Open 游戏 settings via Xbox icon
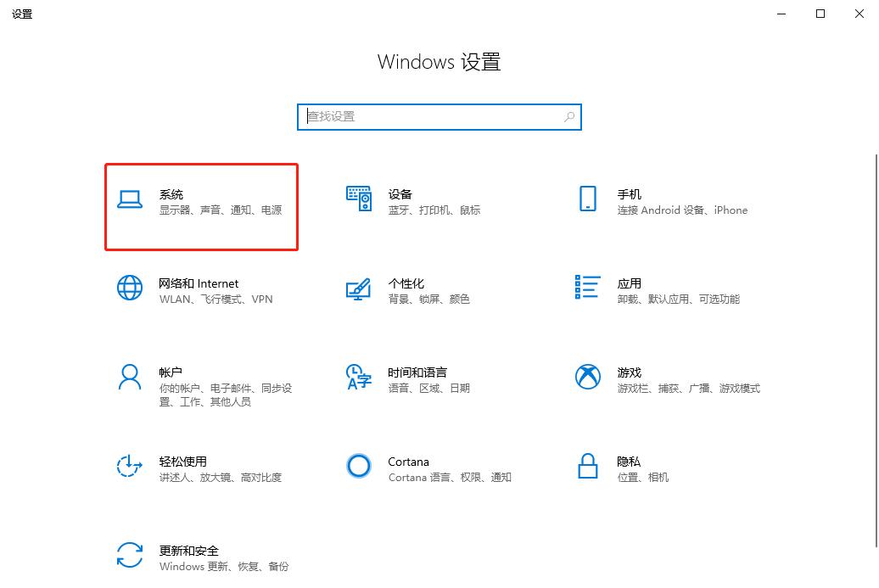The width and height of the screenshot is (879, 588). [587, 378]
